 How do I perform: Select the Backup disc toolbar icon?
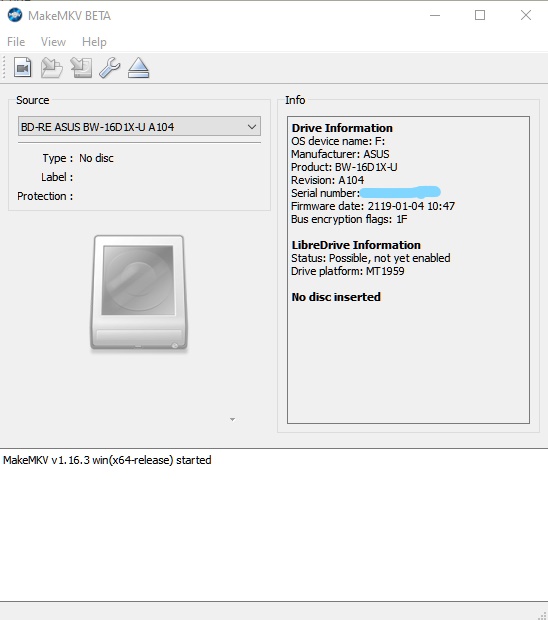click(81, 68)
